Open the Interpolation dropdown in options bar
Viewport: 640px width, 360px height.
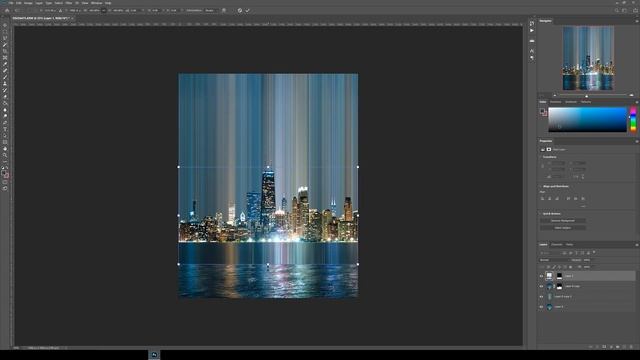point(210,11)
